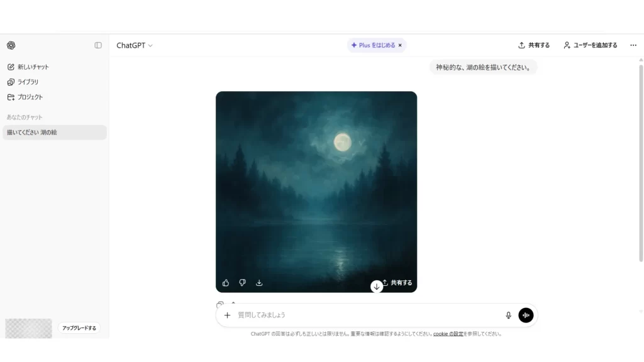Click the 質問してみましょう input field
This screenshot has width=644, height=362.
365,315
